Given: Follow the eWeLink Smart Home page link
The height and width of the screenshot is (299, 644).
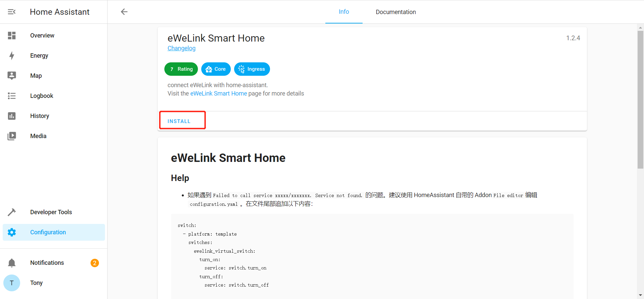Looking at the screenshot, I should point(219,94).
